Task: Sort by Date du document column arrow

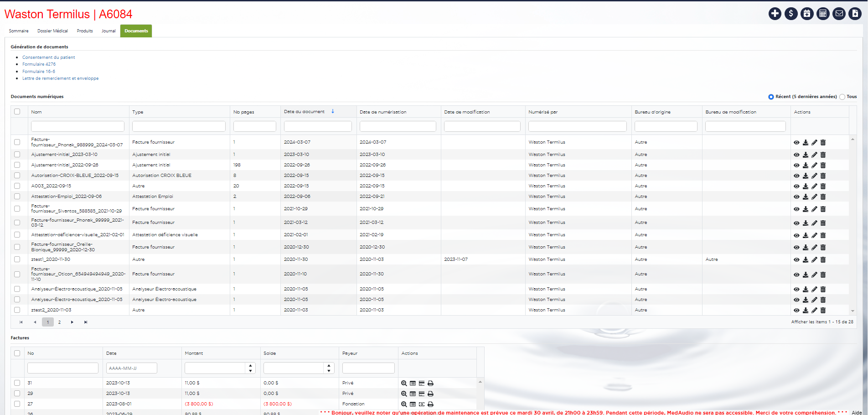Action: [x=333, y=112]
